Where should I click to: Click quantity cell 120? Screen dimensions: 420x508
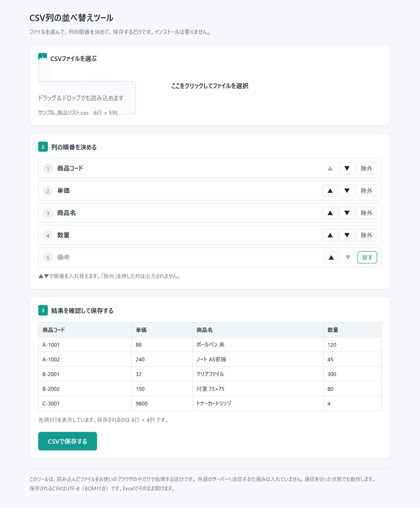pyautogui.click(x=352, y=345)
